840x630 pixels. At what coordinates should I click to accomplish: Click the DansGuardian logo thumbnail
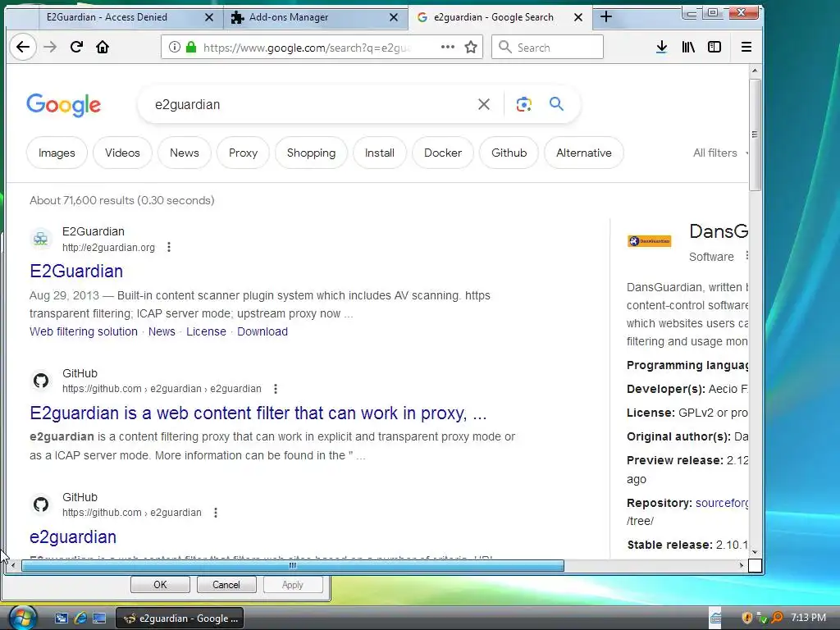[650, 241]
